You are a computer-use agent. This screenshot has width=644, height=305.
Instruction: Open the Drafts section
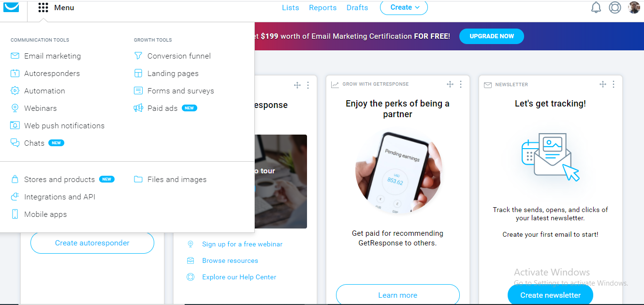(x=357, y=7)
